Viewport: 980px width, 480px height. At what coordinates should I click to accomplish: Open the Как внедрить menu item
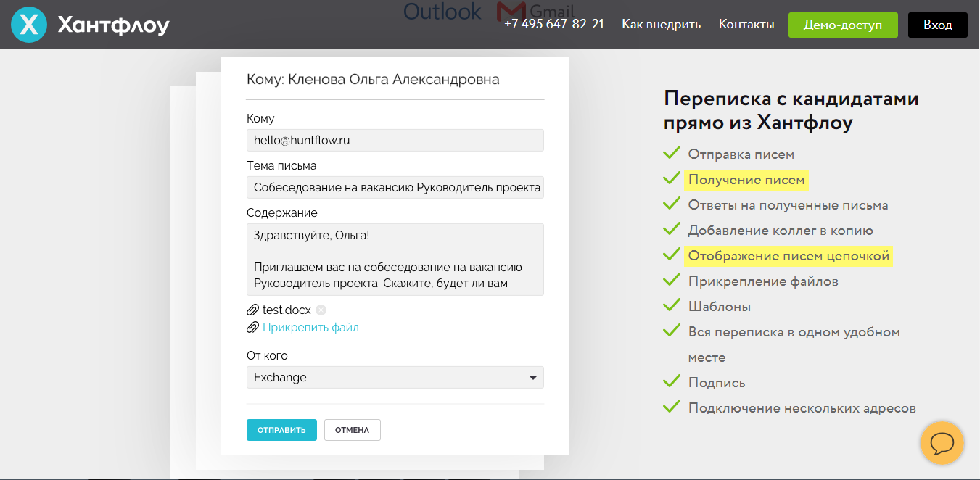point(661,25)
